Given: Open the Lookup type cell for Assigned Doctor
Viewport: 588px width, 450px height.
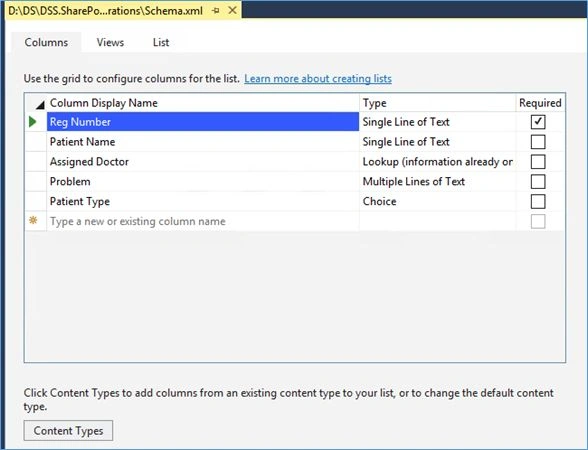Looking at the screenshot, I should [x=437, y=162].
